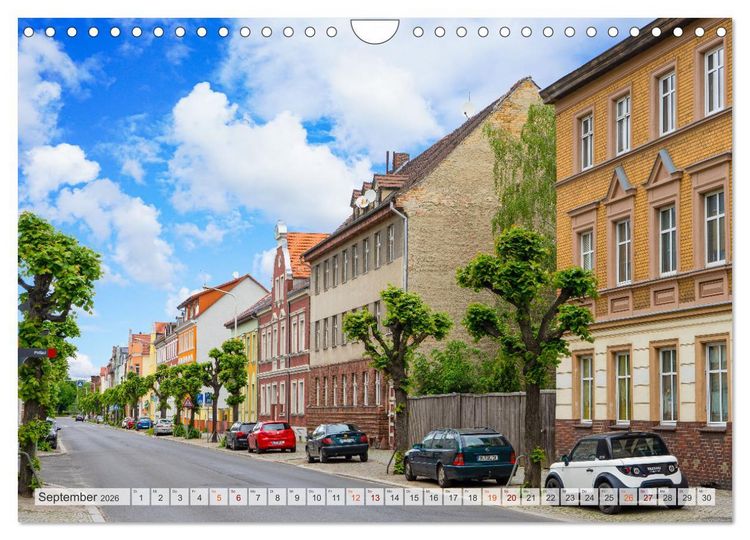Select date 16 in the calendar strip

(433, 497)
